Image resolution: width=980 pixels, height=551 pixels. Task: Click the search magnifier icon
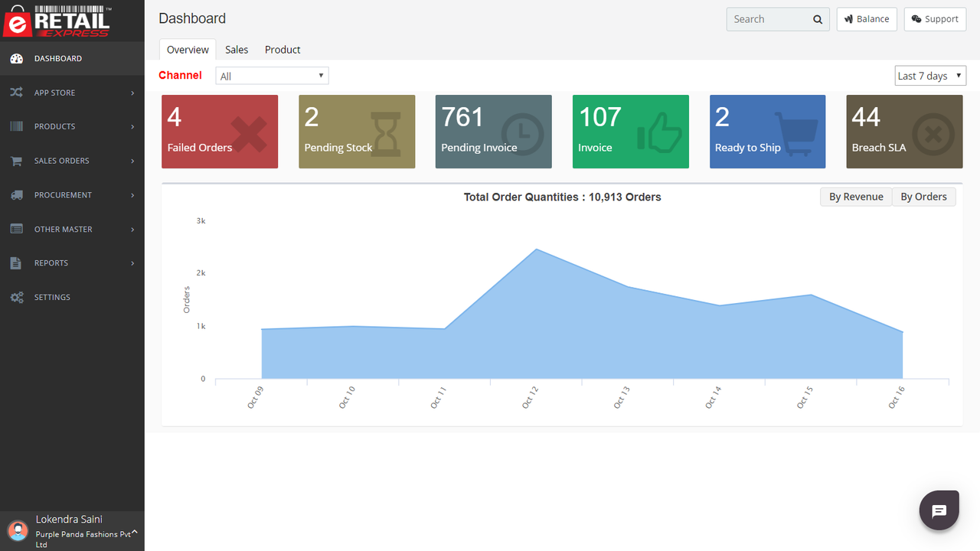pos(817,19)
